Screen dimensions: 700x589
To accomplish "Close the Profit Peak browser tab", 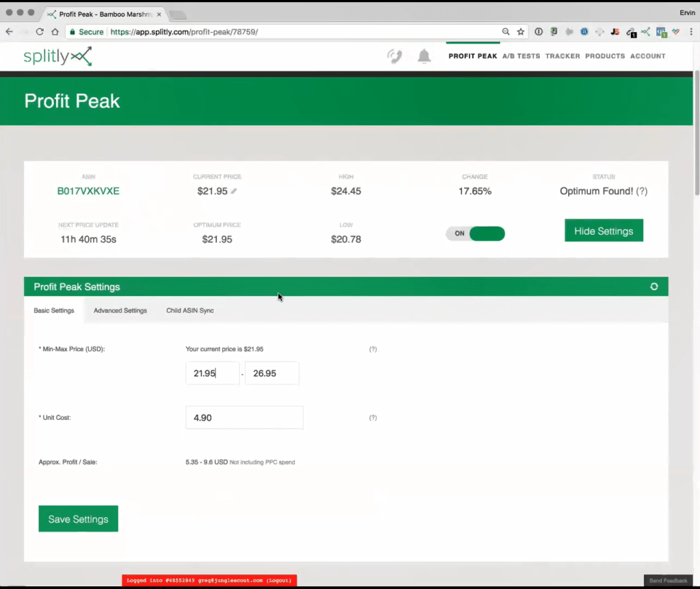I will [159, 14].
